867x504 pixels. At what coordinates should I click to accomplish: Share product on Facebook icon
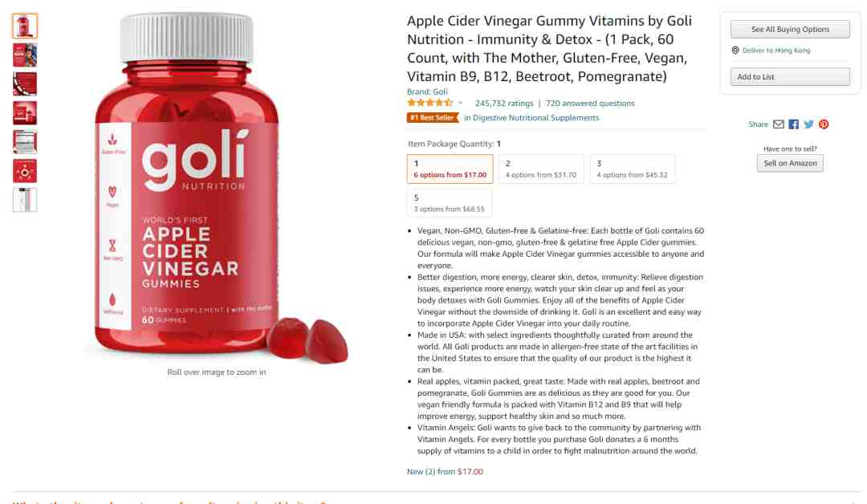pyautogui.click(x=793, y=124)
